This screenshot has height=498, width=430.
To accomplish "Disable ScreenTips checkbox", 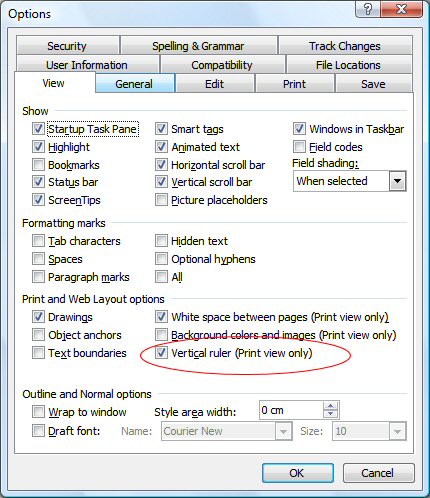I will (x=38, y=200).
